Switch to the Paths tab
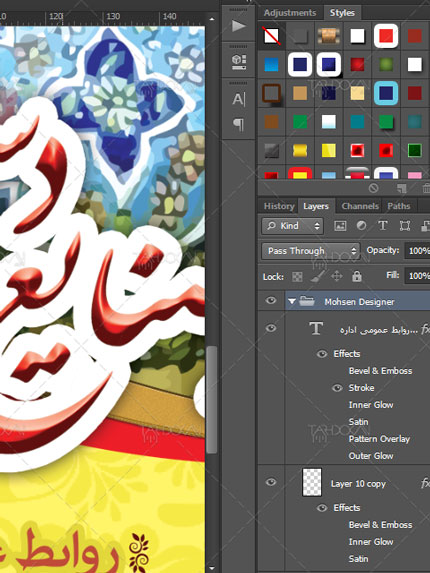The height and width of the screenshot is (573, 430). click(399, 206)
